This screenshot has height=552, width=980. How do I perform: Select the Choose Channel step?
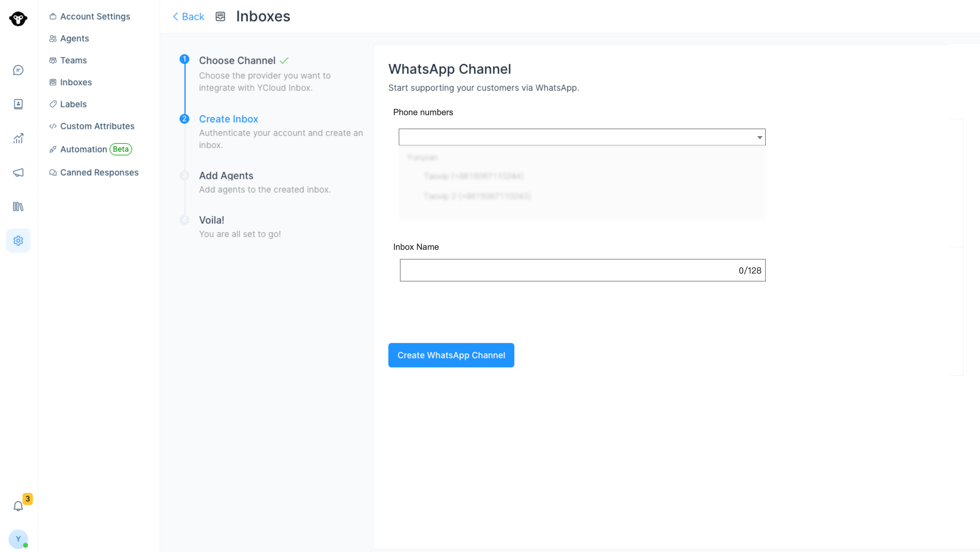237,61
